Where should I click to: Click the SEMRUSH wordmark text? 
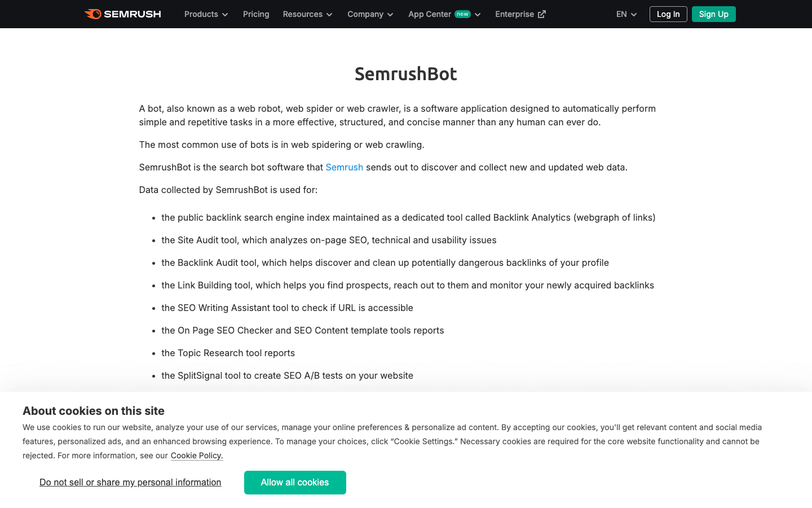pyautogui.click(x=133, y=14)
